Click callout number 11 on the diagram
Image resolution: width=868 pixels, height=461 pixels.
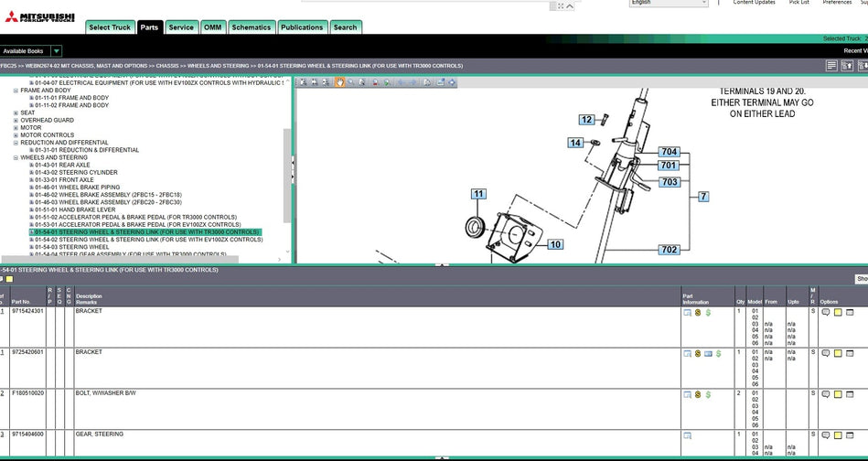478,194
